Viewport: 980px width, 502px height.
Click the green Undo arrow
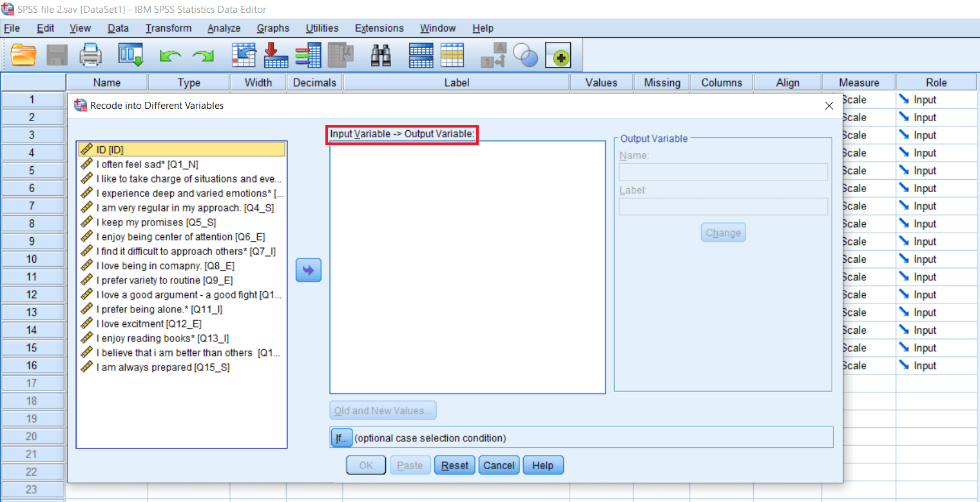coord(169,57)
